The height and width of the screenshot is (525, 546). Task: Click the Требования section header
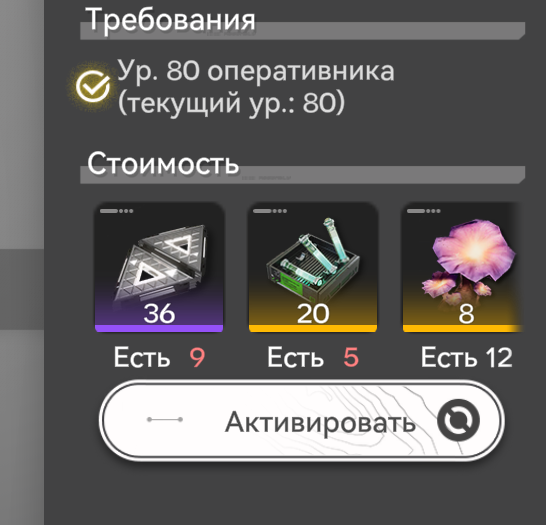[x=170, y=20]
